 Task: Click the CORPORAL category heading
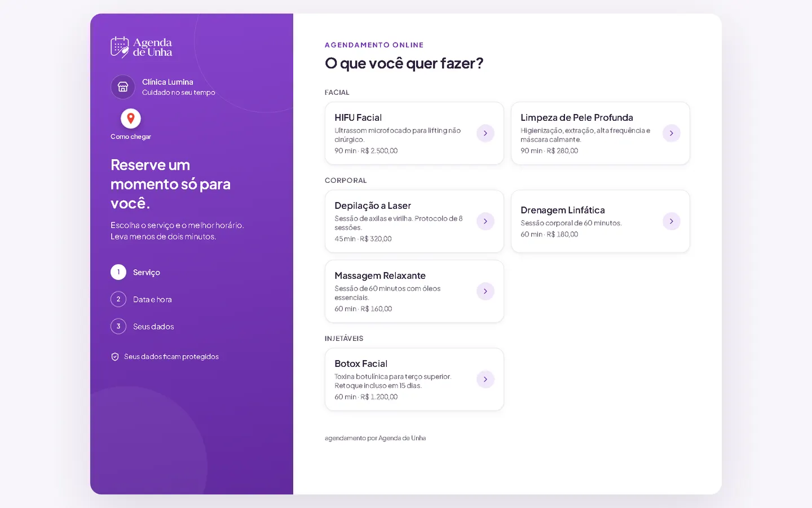tap(346, 181)
